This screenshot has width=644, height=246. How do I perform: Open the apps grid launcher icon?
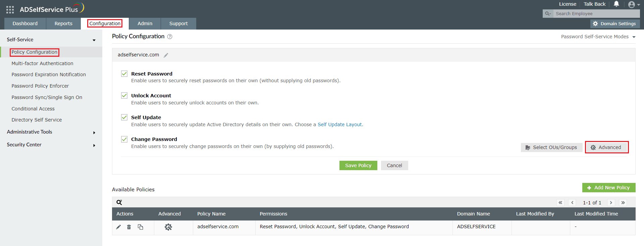(10, 10)
